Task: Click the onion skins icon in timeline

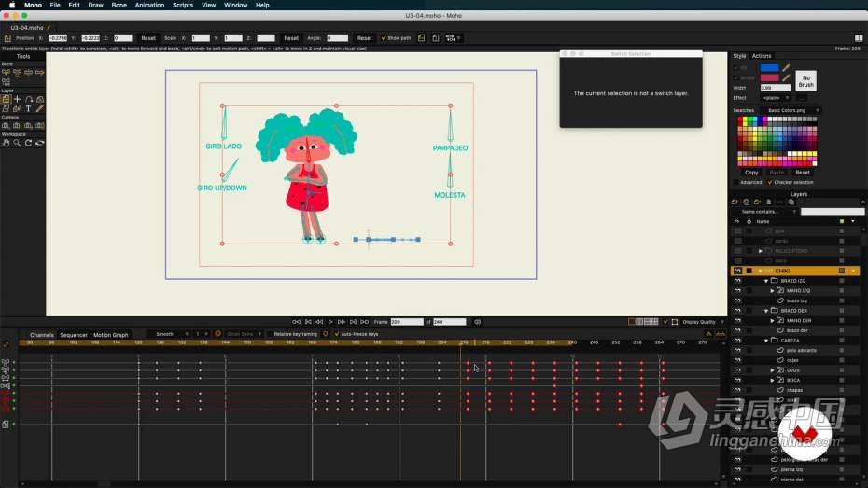Action: tap(217, 334)
